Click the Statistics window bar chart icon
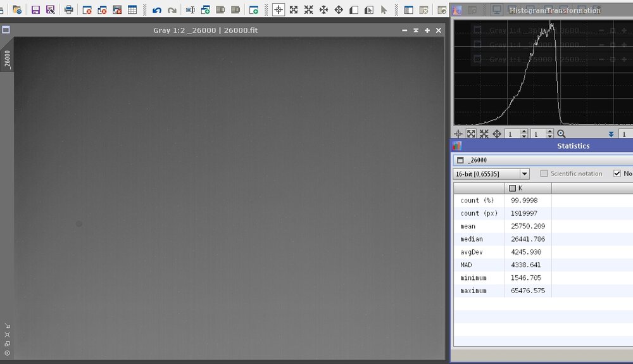 [x=457, y=146]
